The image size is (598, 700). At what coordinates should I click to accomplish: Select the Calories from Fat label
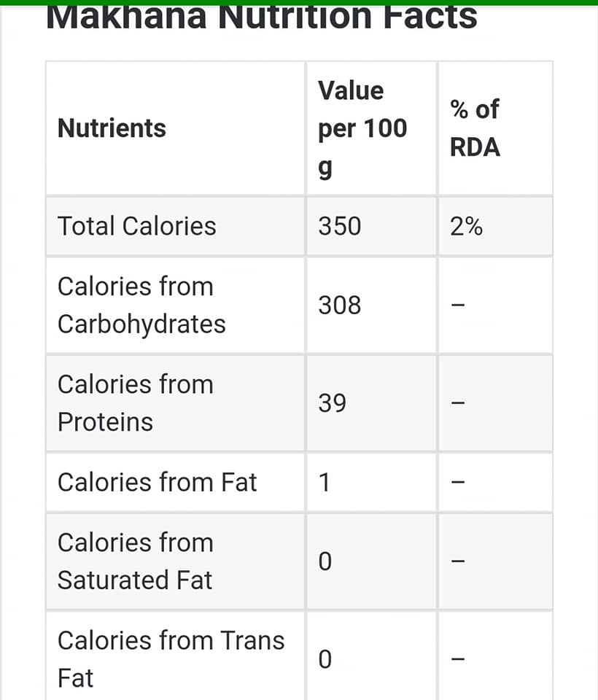tap(158, 482)
